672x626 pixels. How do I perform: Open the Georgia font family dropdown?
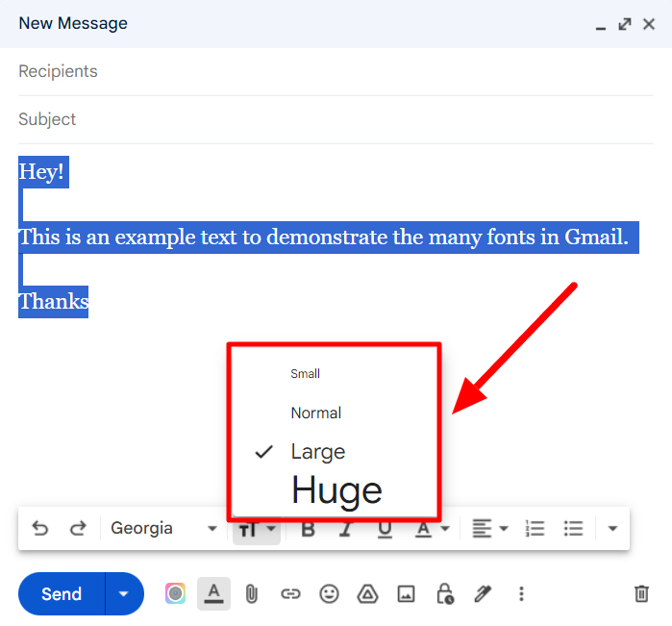[163, 528]
